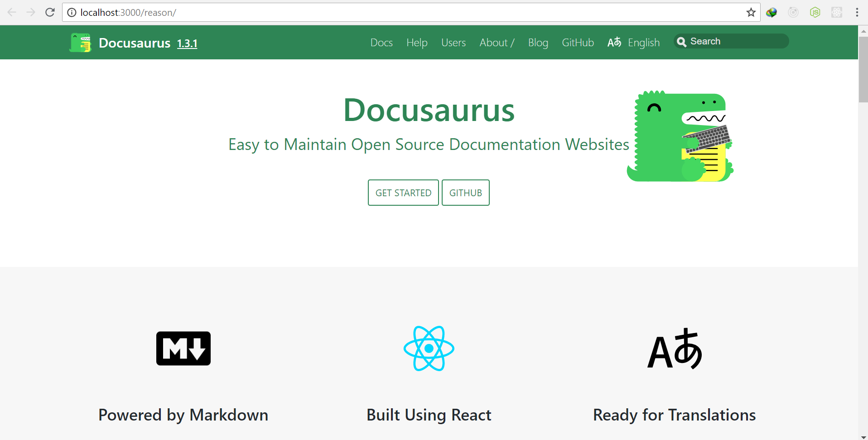
Task: Click the Docusaurus dinosaur logo in navbar
Action: pos(81,43)
